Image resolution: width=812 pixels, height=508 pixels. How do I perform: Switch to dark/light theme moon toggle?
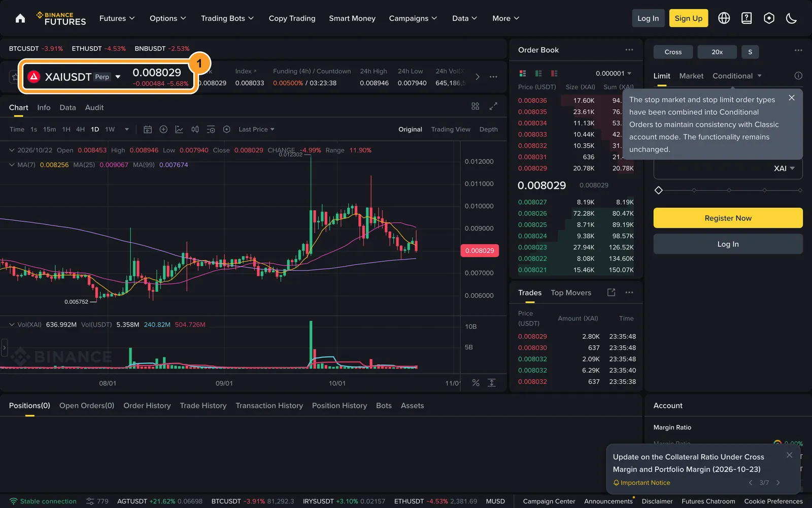click(x=791, y=18)
